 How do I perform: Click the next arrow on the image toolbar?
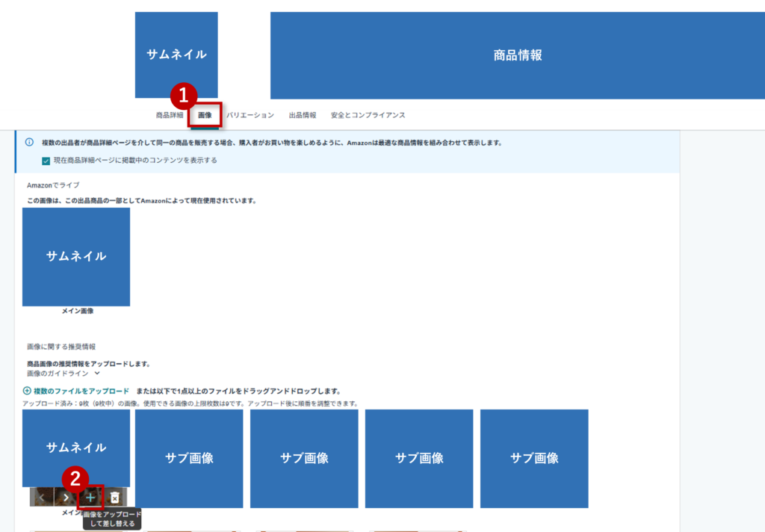[66, 497]
